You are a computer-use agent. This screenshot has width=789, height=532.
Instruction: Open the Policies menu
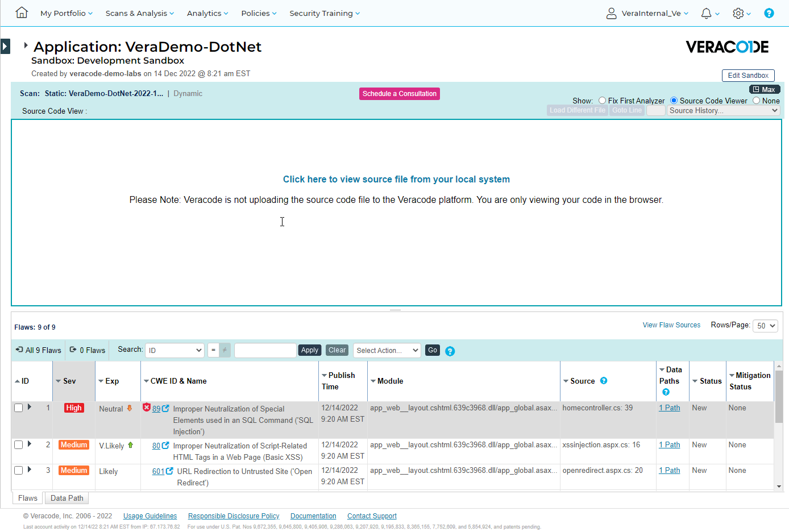tap(259, 13)
